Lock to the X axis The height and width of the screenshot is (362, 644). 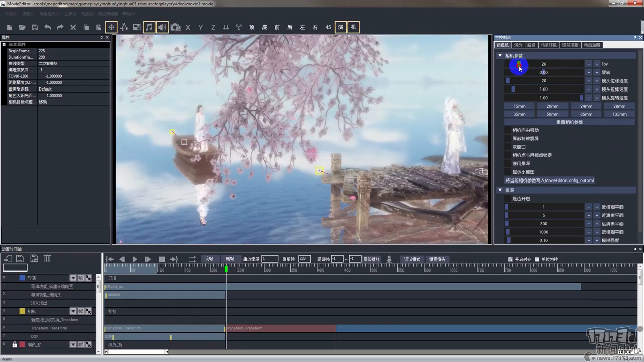tap(188, 27)
